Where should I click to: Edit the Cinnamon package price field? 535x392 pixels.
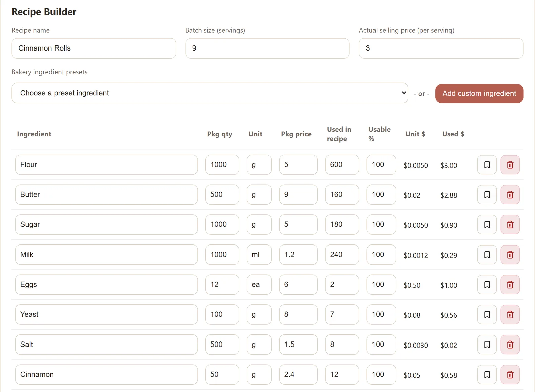[x=298, y=375]
